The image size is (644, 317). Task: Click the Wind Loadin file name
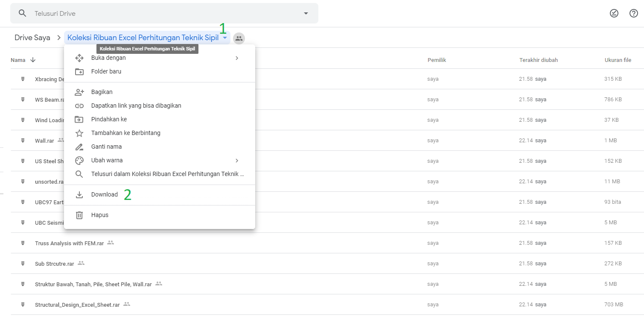[x=50, y=120]
